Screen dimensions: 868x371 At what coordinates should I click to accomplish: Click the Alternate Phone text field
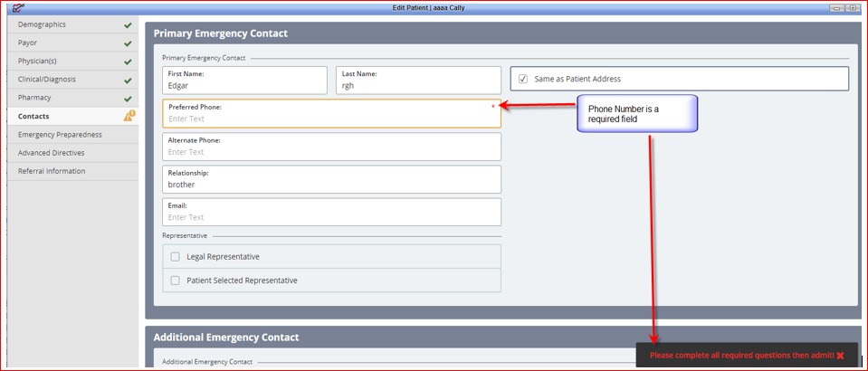(x=331, y=147)
